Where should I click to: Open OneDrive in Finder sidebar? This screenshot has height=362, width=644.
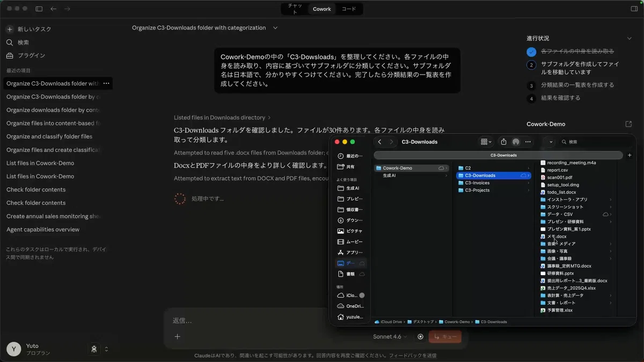click(x=350, y=306)
